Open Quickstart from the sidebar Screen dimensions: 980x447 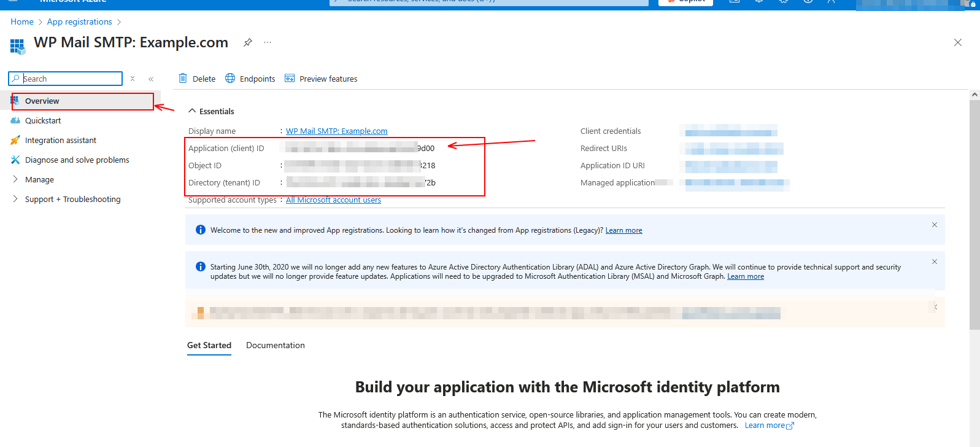(43, 121)
